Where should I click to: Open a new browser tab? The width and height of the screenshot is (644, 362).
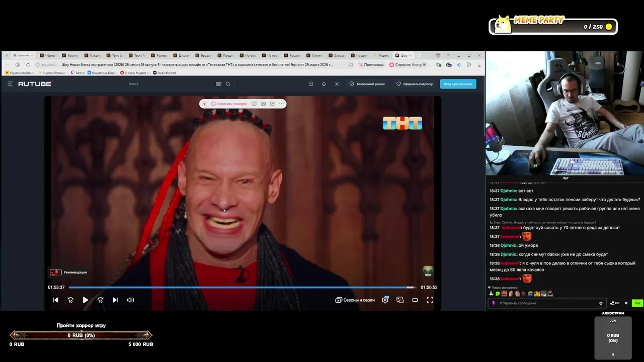[419, 55]
